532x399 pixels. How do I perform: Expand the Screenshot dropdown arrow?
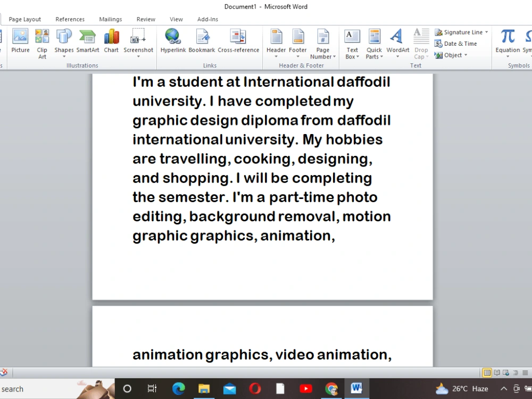pos(138,57)
